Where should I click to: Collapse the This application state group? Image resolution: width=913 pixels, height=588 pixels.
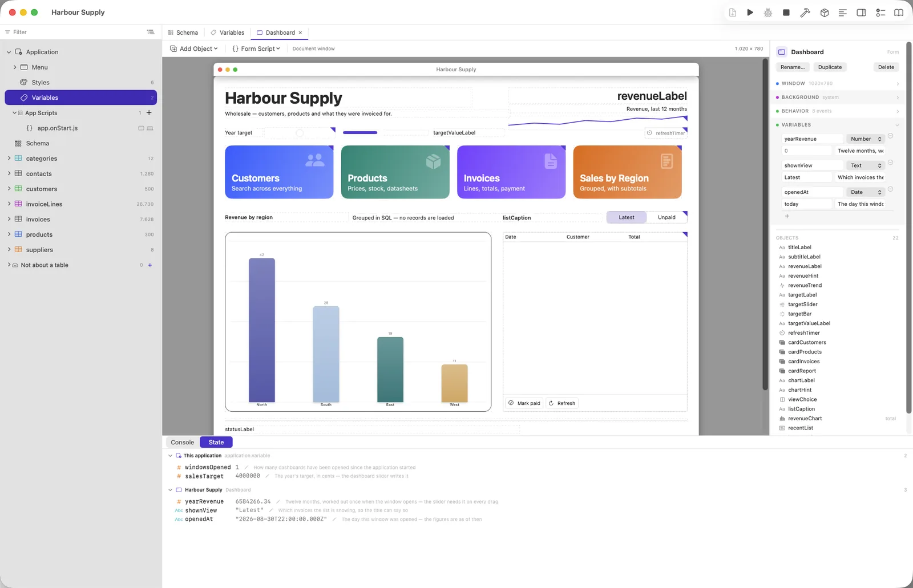pos(170,456)
